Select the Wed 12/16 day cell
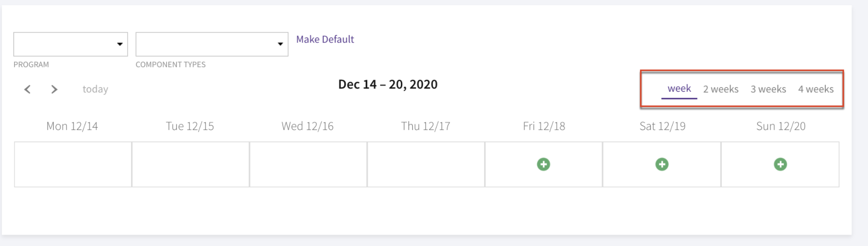This screenshot has height=246, width=868. pos(308,164)
